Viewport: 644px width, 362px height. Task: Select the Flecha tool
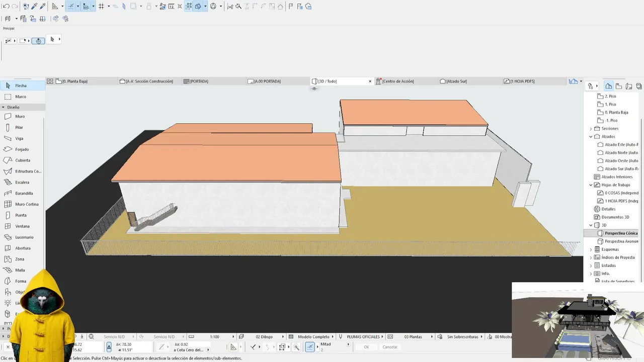[x=23, y=86]
